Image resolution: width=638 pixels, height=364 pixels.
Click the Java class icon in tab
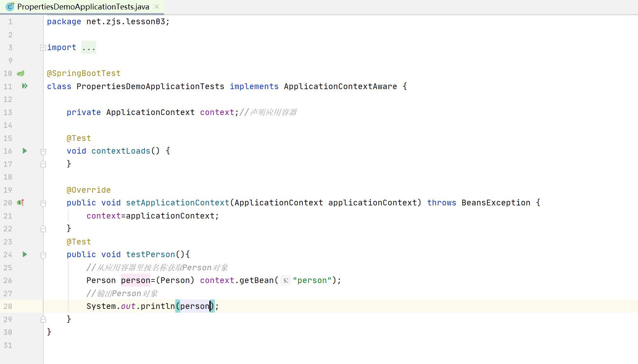[x=10, y=7]
